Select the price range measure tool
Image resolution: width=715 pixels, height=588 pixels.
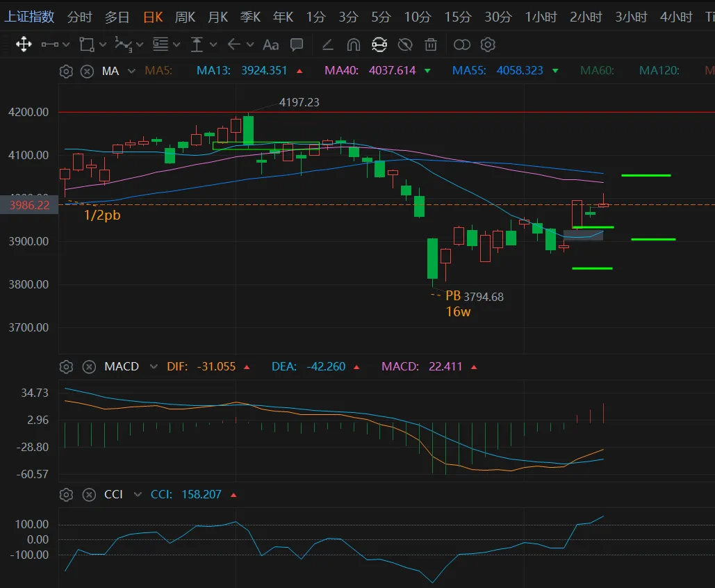coord(197,44)
